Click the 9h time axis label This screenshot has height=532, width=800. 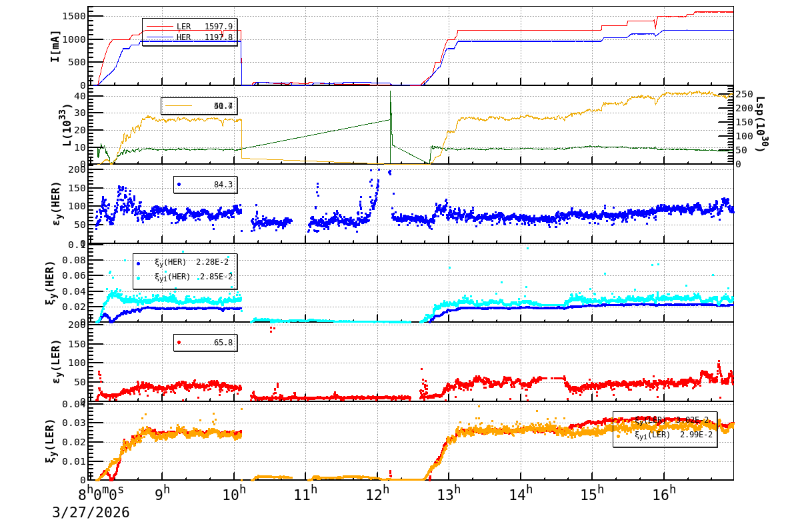(162, 495)
